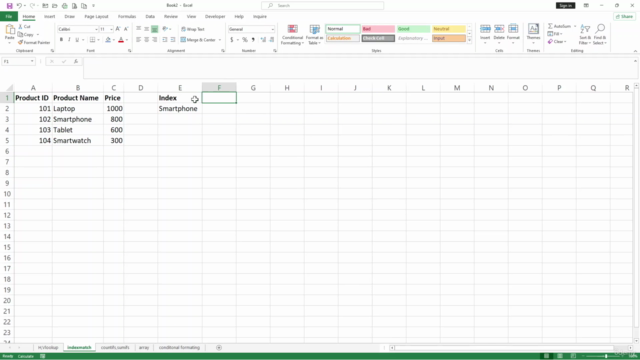The width and height of the screenshot is (640, 360).
Task: Apply the Neutral yellow cell style
Action: [449, 29]
